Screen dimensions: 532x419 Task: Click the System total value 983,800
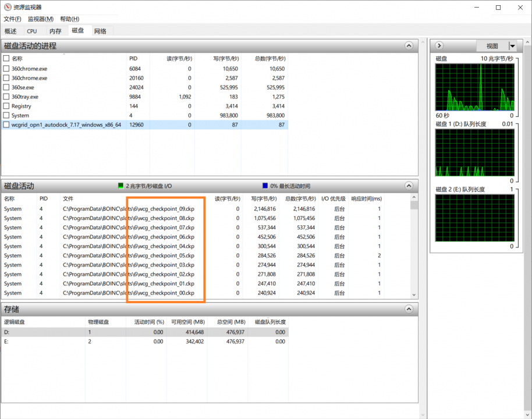[x=275, y=115]
